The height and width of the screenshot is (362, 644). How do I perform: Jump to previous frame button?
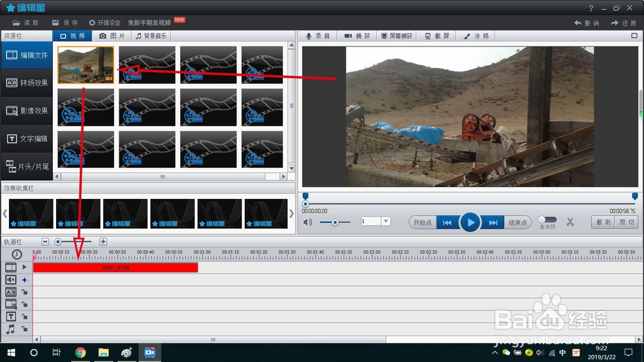(x=447, y=223)
